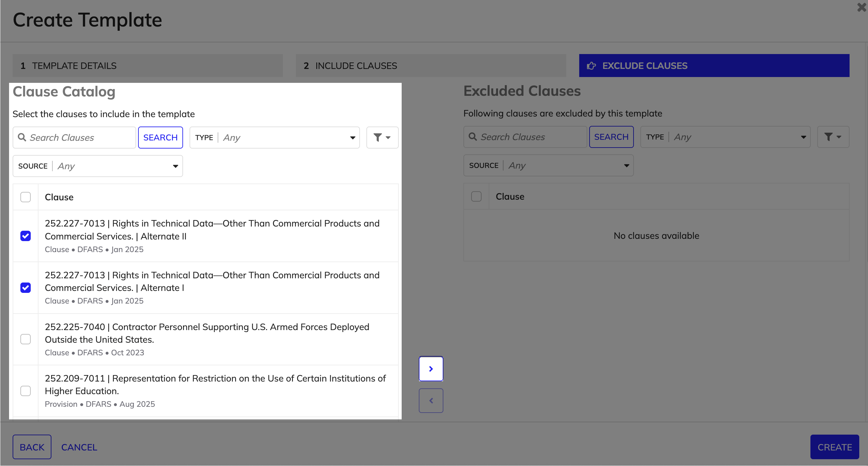This screenshot has height=466, width=868.
Task: Open the TYPE dropdown in Excluded Clauses
Action: coord(725,137)
